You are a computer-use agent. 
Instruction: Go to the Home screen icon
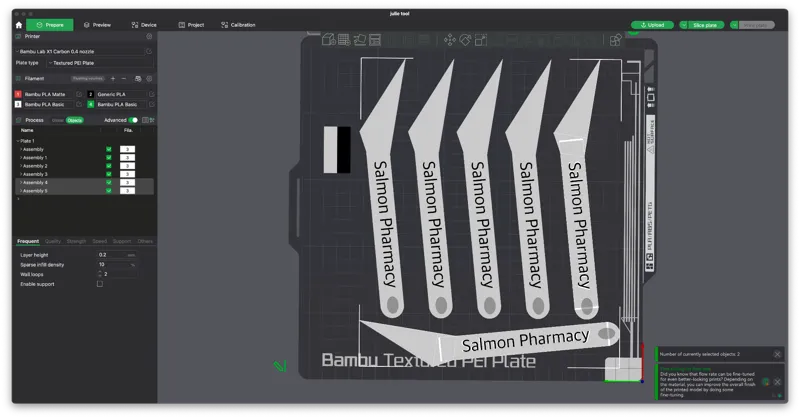[19, 24]
